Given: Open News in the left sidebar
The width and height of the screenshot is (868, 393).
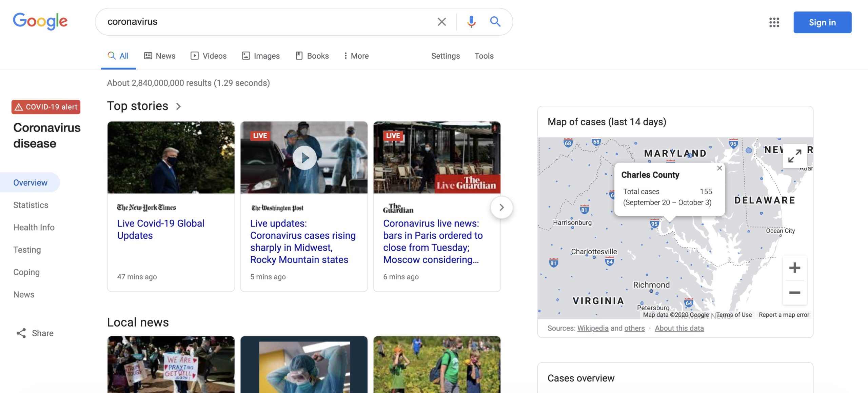Looking at the screenshot, I should coord(24,294).
